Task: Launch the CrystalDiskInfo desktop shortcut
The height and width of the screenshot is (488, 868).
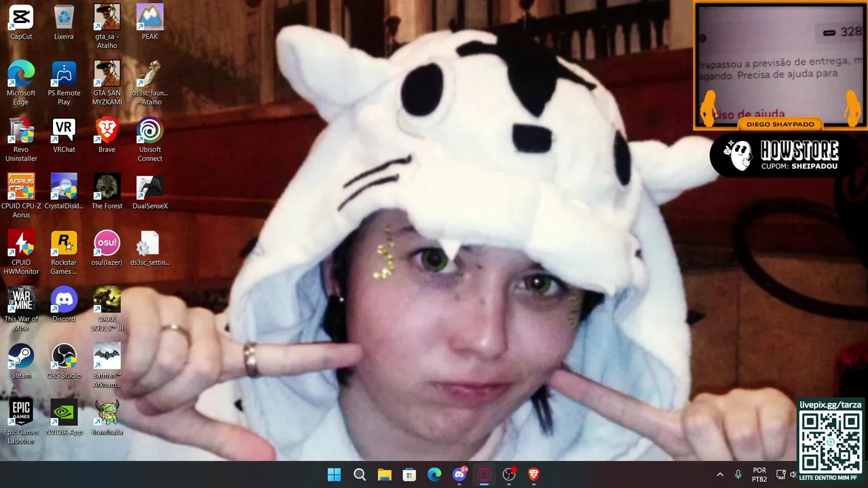Action: point(64,192)
